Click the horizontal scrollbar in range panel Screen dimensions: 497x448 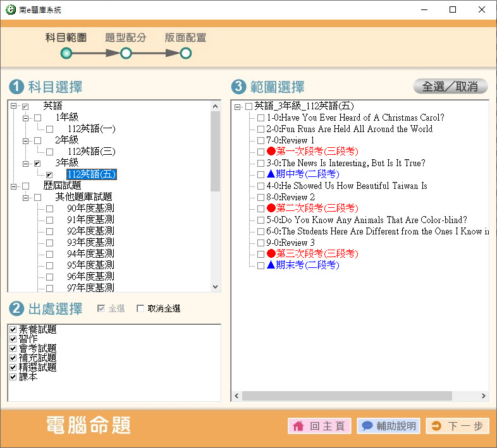pyautogui.click(x=347, y=396)
